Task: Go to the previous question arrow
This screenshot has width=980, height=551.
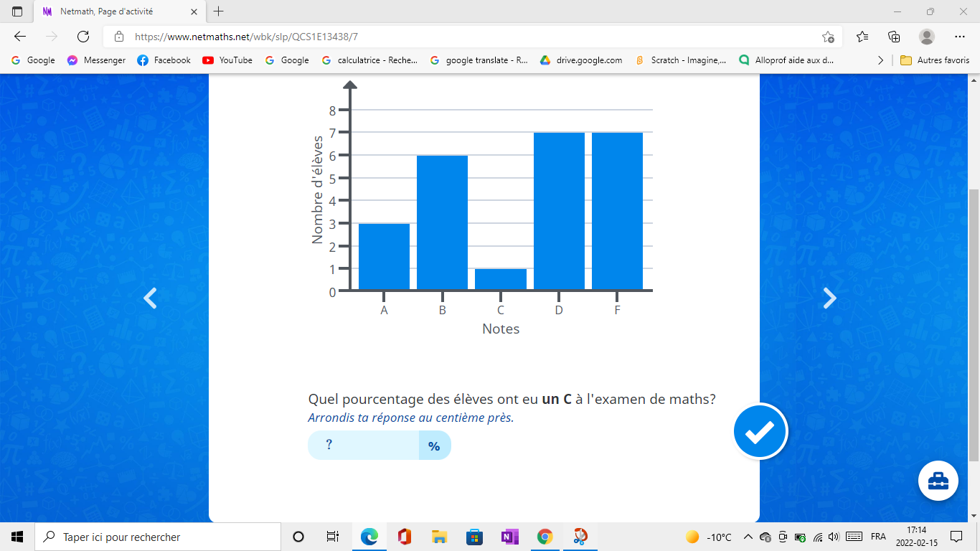Action: tap(150, 298)
